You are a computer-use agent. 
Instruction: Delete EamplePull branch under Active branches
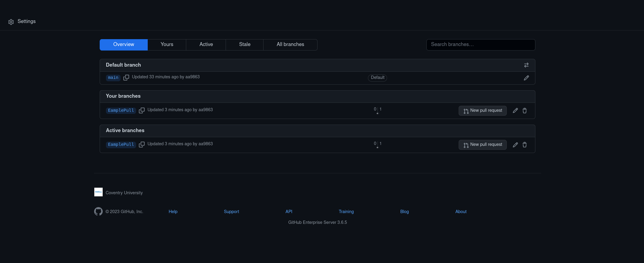coord(524,145)
